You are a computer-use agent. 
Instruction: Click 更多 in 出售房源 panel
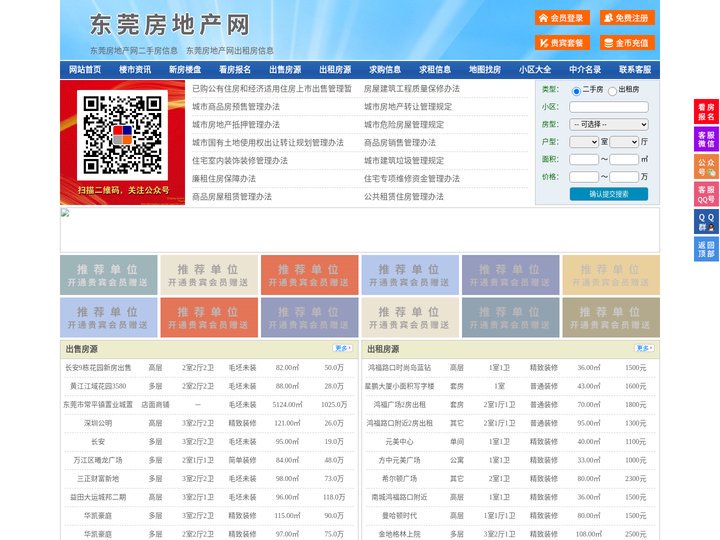343,349
